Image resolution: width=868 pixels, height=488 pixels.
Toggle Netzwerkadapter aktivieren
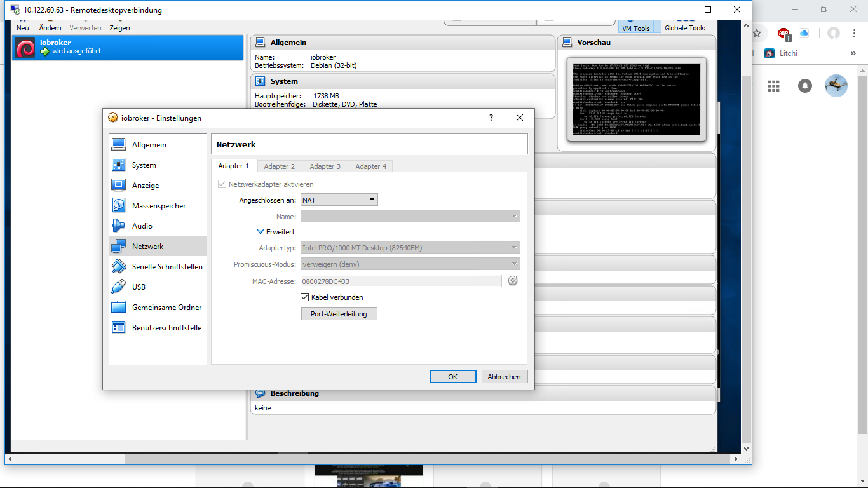tap(222, 183)
